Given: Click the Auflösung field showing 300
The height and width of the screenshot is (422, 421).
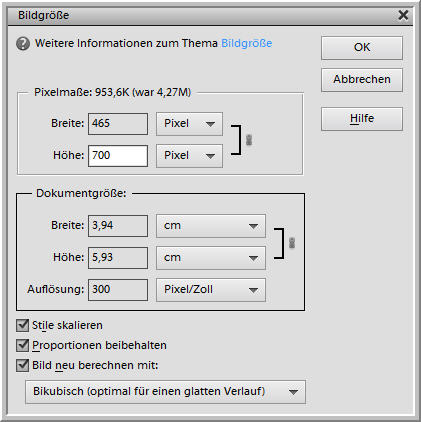Looking at the screenshot, I should (118, 290).
